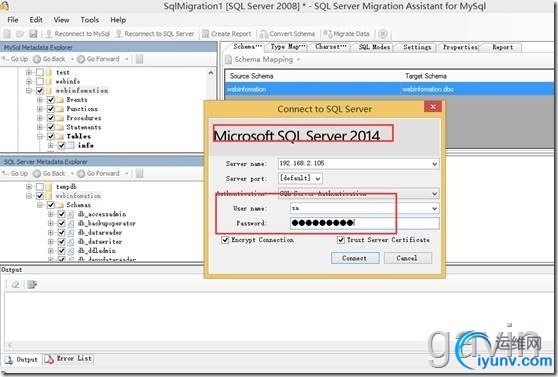Expand the test database node

[x=29, y=72]
